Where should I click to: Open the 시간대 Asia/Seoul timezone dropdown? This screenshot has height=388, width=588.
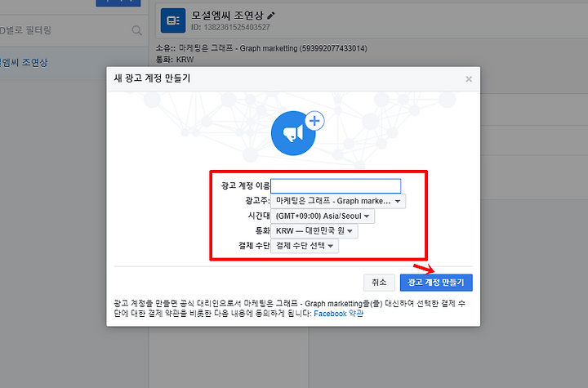(x=323, y=216)
